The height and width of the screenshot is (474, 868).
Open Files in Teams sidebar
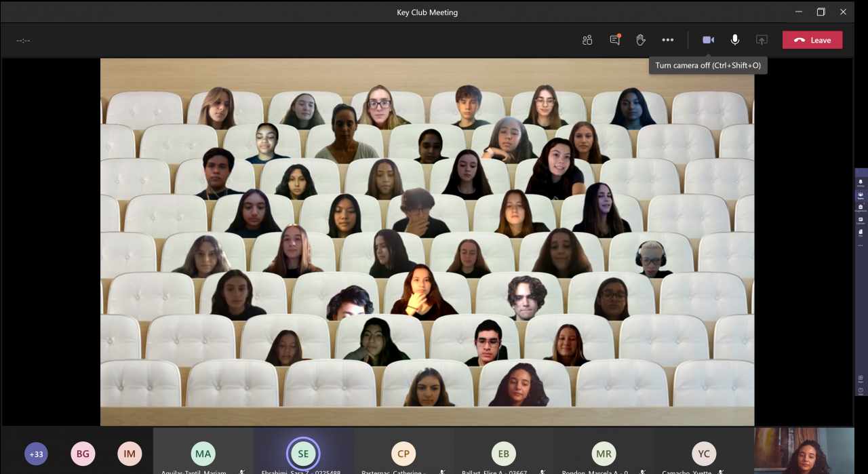point(861,233)
